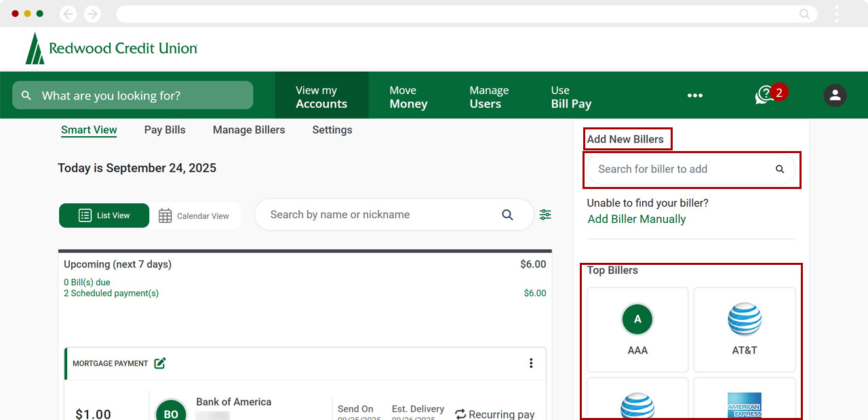This screenshot has height=420, width=868.
Task: Select the Manage Billers tab
Action: click(249, 129)
